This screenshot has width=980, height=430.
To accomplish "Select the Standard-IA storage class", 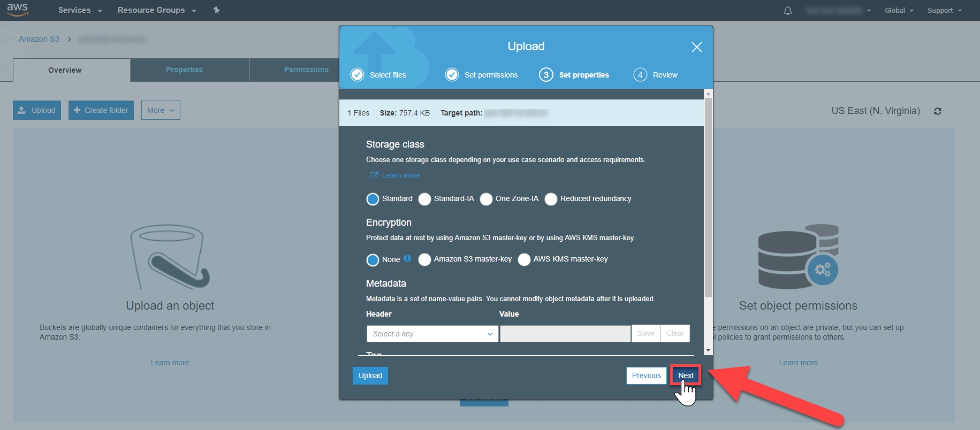I will (x=424, y=199).
